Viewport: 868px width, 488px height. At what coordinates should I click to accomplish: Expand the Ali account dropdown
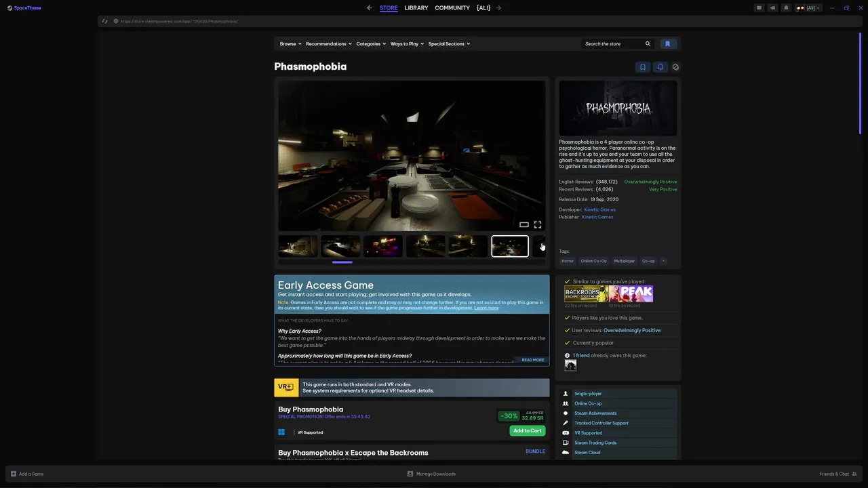[808, 8]
